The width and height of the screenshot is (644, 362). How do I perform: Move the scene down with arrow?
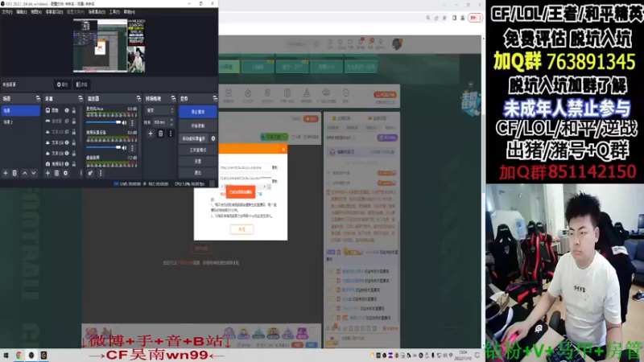coord(34,173)
